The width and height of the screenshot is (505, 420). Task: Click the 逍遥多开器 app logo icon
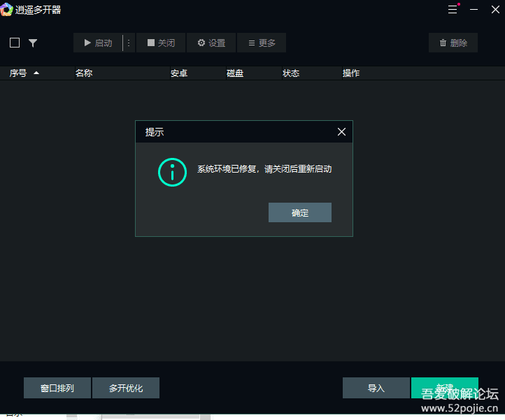pyautogui.click(x=7, y=9)
